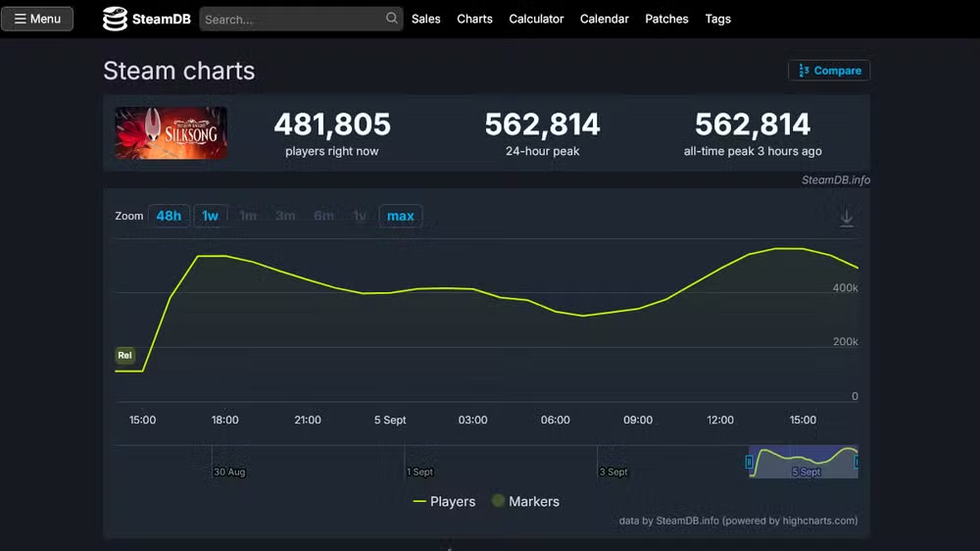Open the Patches page link
The image size is (980, 551).
666,19
